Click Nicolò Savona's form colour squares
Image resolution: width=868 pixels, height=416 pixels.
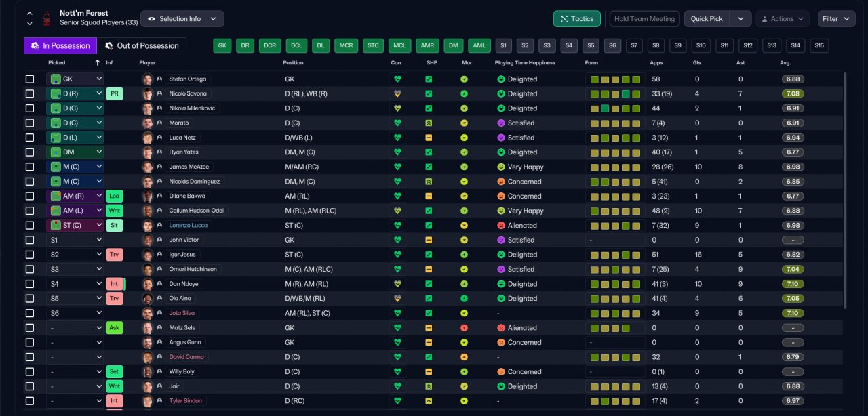click(x=615, y=94)
